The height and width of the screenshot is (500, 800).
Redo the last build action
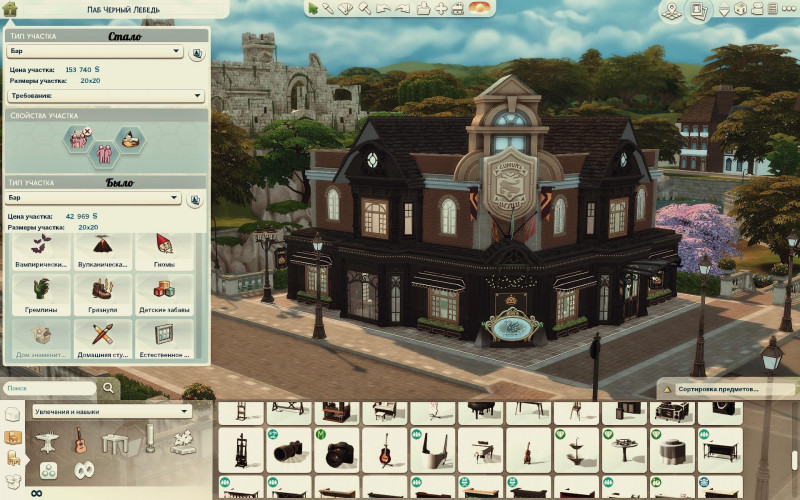tap(403, 8)
